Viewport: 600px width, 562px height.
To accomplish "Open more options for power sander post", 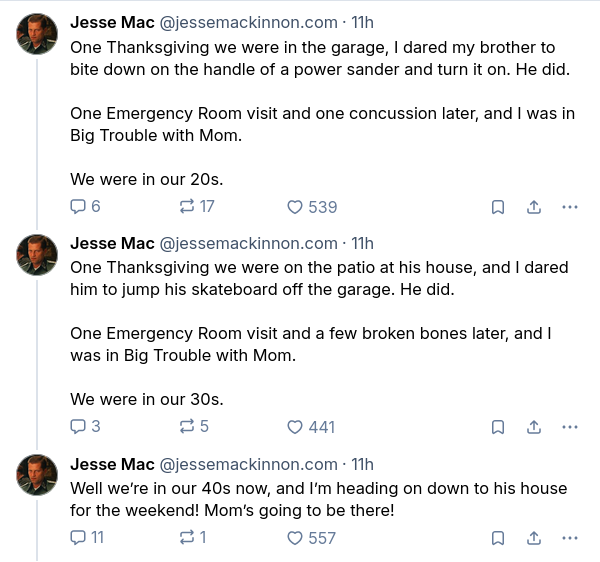I will tap(570, 207).
